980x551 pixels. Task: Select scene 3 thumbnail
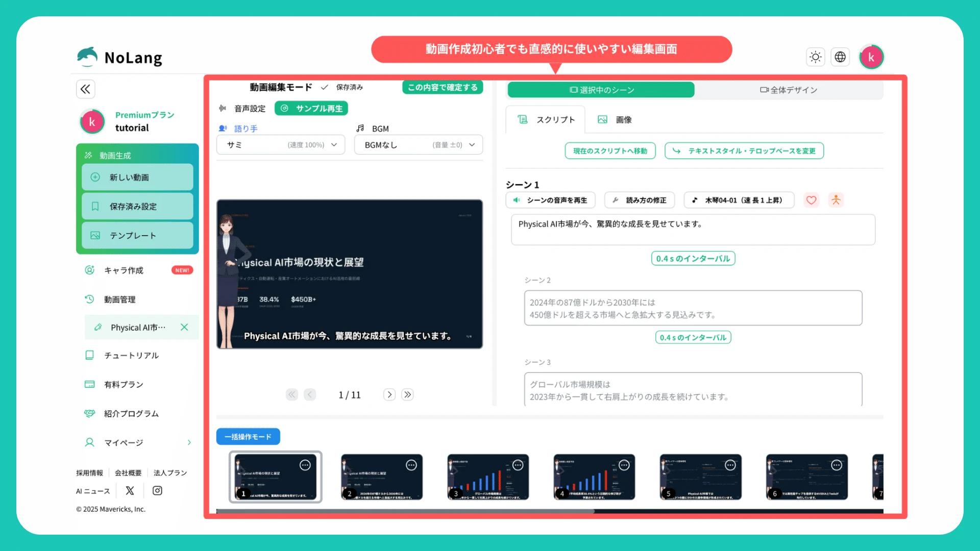point(488,477)
